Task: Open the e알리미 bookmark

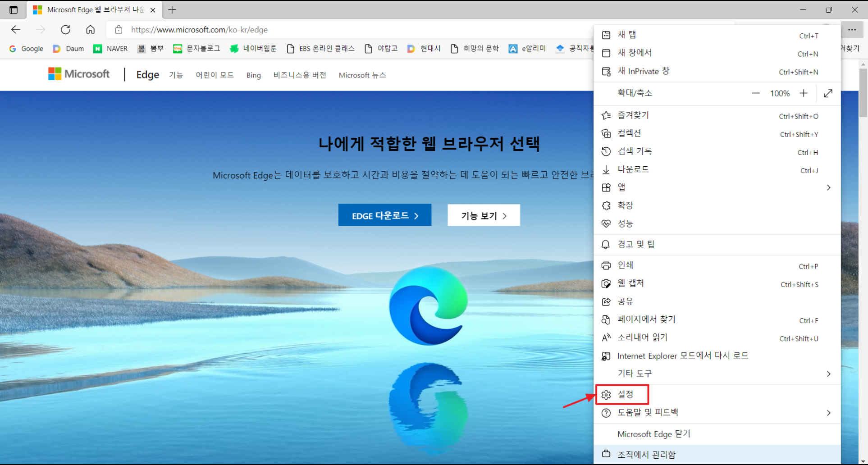Action: [x=527, y=49]
